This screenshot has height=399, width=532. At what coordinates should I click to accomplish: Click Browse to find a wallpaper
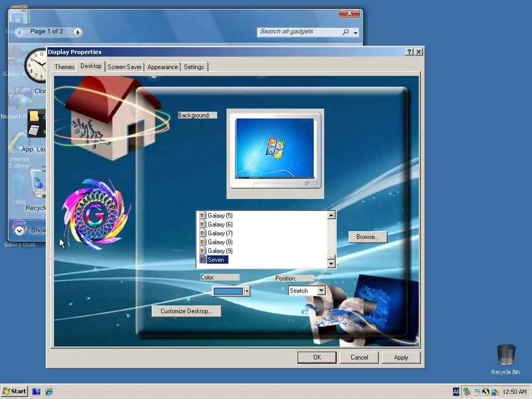tap(368, 237)
